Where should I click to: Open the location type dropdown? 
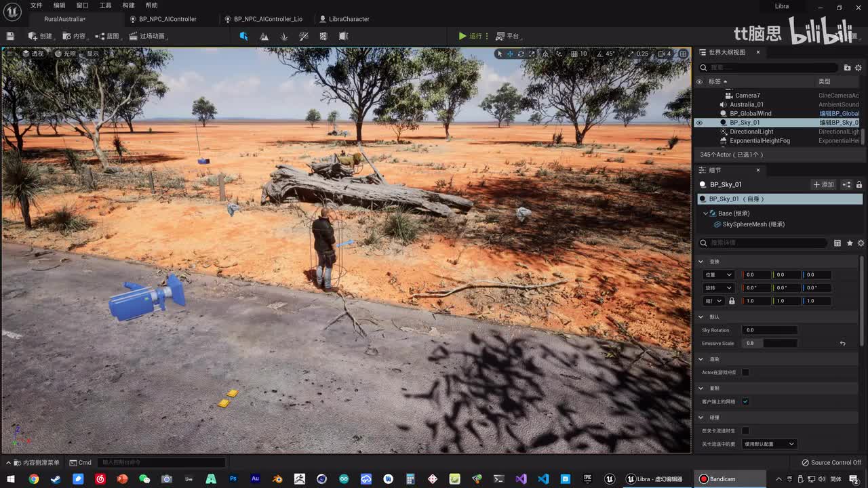click(x=719, y=274)
